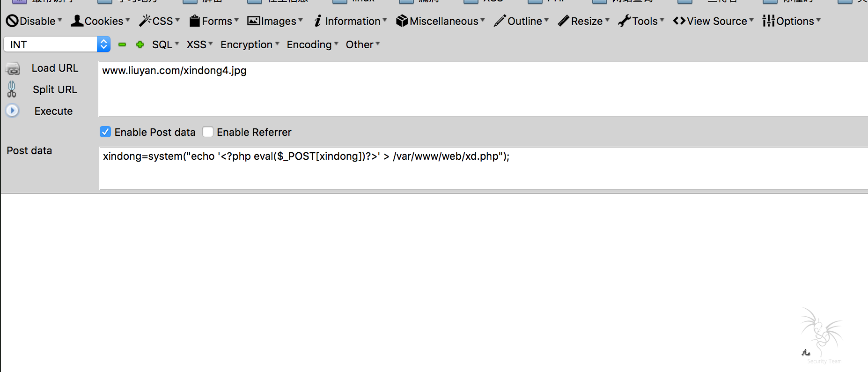
Task: Open the Encoding menu
Action: [313, 45]
